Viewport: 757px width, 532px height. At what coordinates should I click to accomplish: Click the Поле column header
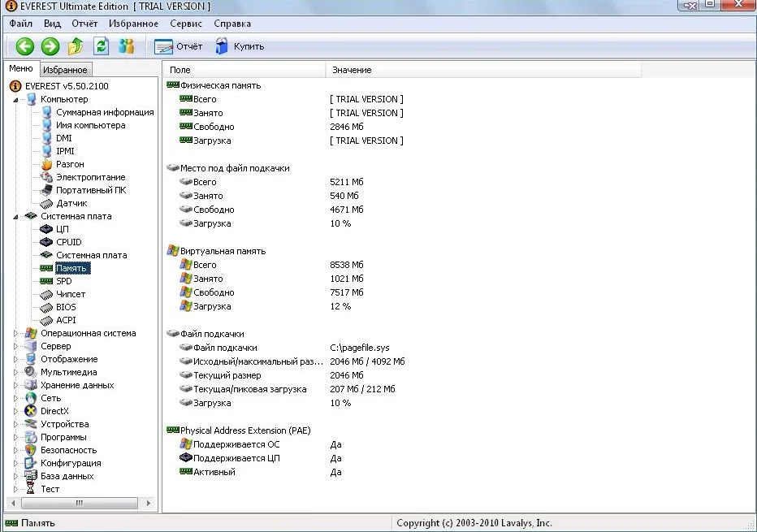[244, 70]
